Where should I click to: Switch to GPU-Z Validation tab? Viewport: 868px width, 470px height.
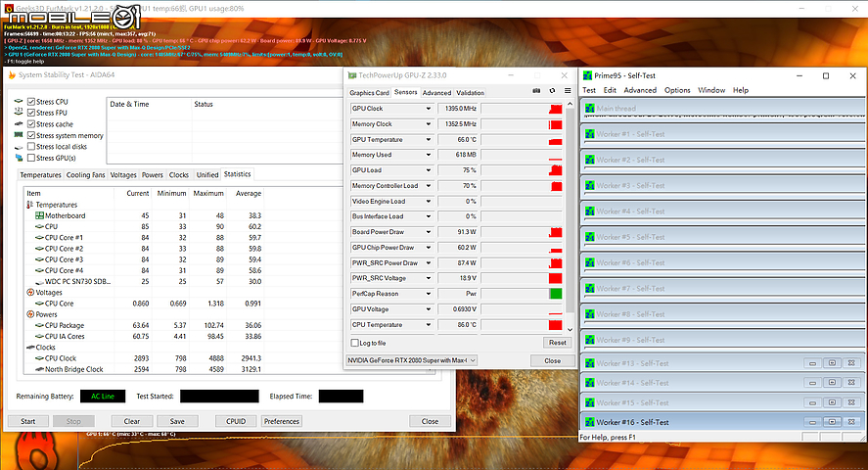pos(470,93)
